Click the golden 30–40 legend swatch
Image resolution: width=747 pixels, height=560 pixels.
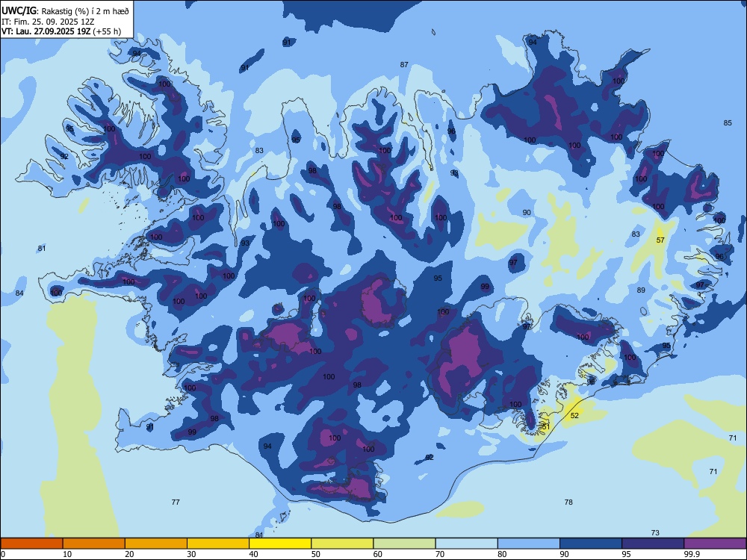218,544
